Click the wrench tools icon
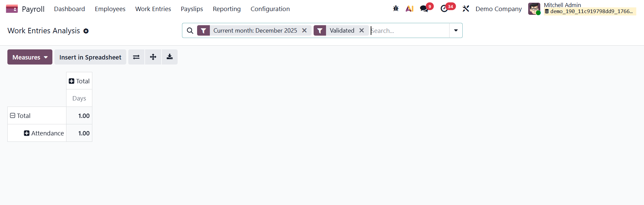Image resolution: width=644 pixels, height=205 pixels. pyautogui.click(x=466, y=9)
